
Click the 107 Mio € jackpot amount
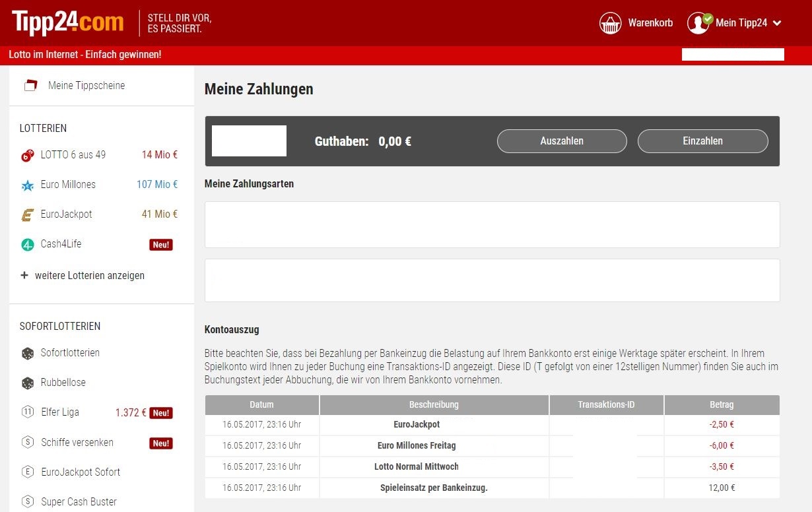[x=157, y=185]
